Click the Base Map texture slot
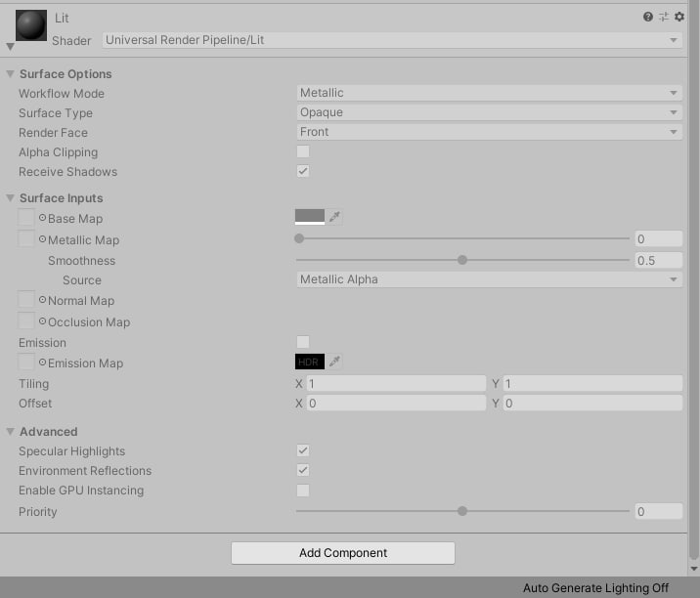Viewport: 700px width, 598px height. click(25, 217)
